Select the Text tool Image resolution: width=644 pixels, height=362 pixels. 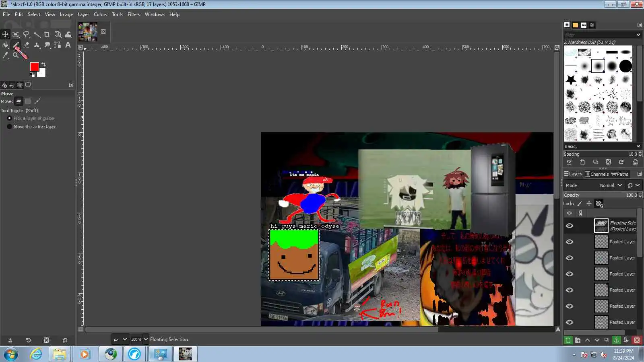pyautogui.click(x=68, y=45)
